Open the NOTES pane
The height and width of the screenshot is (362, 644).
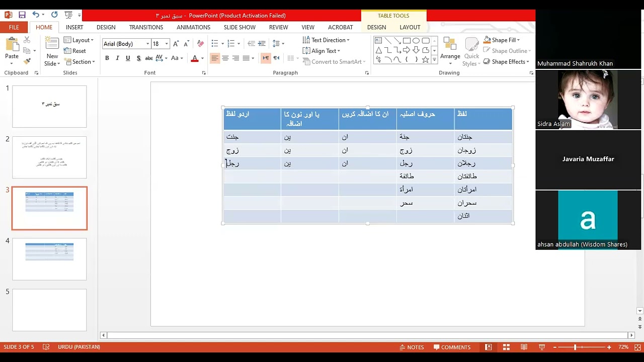coord(412,347)
